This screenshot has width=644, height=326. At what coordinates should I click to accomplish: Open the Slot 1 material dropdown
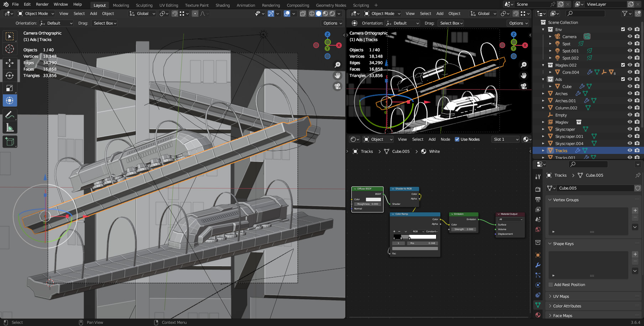pyautogui.click(x=506, y=139)
